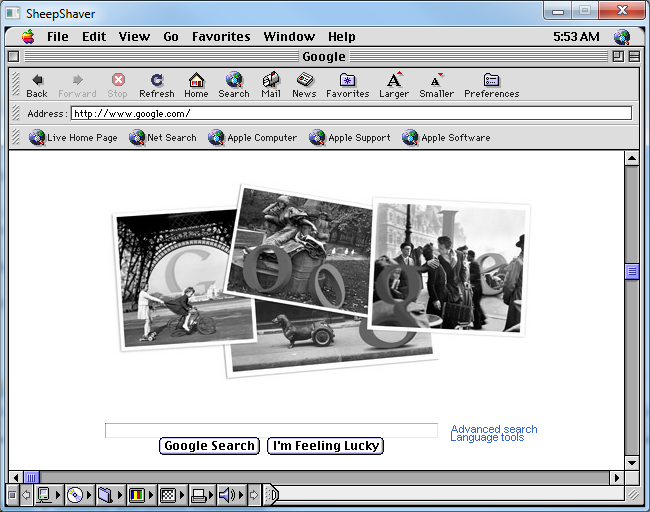This screenshot has height=512, width=650.
Task: Open the Edit menu
Action: click(x=94, y=37)
